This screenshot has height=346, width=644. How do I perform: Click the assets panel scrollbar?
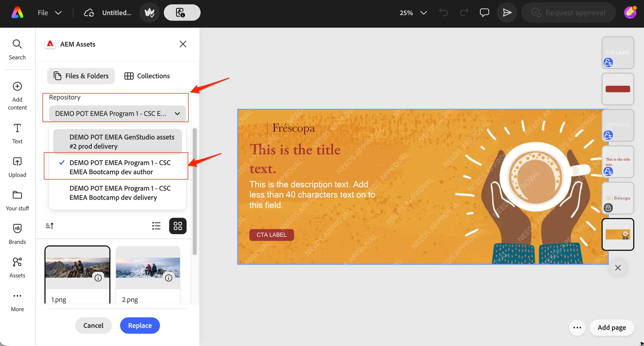tap(195, 191)
